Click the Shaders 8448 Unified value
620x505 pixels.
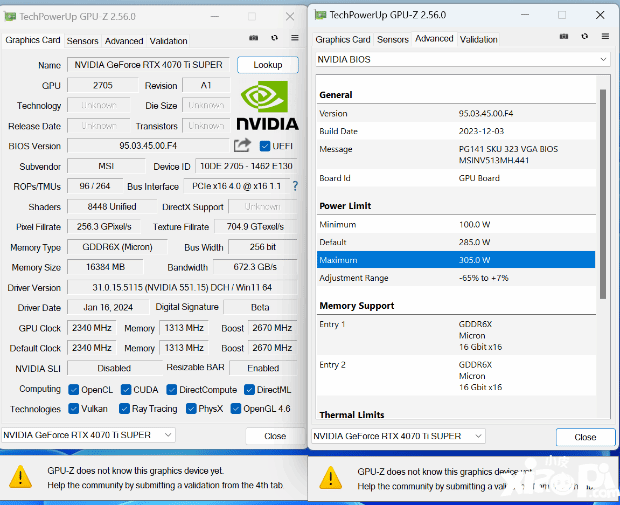(112, 206)
